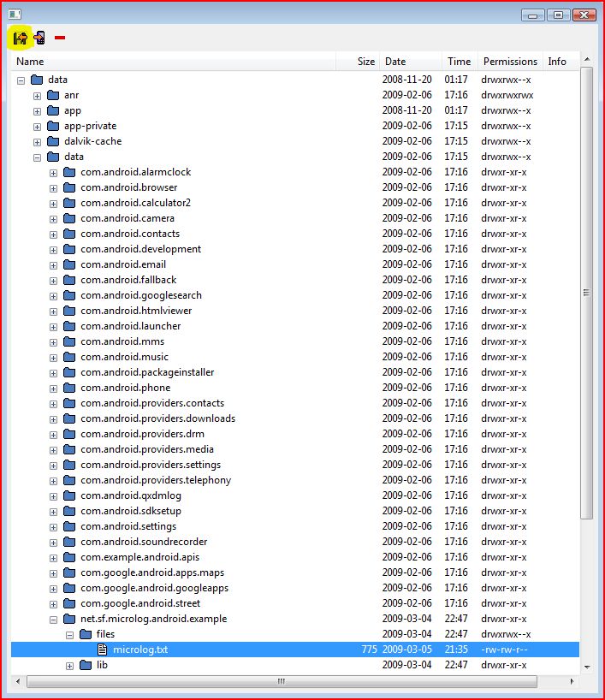
Task: Collapse the files folder node
Action: point(69,635)
